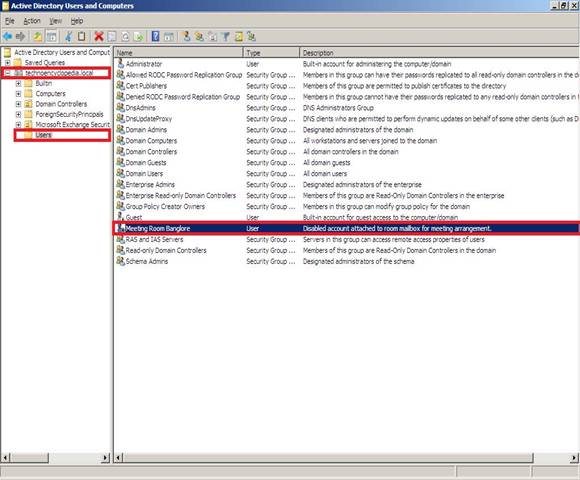Viewport: 580px width, 480px height.
Task: Click the blue Help question mark icon
Action: click(156, 36)
